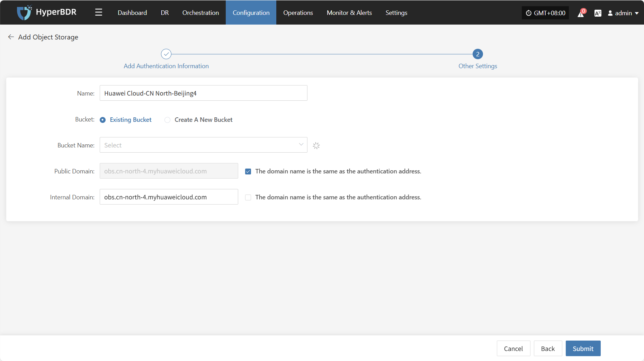Screen dimensions: 644x361
Task: Open the DR menu
Action: click(165, 13)
